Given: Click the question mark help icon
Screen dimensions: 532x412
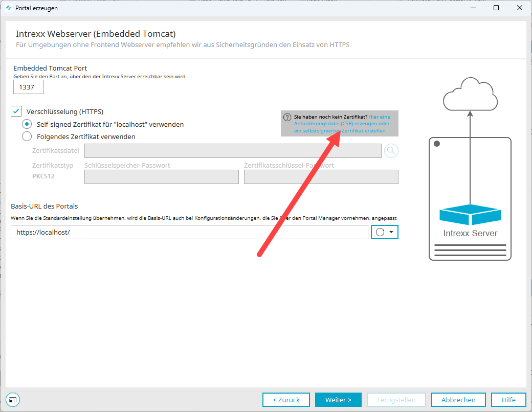Looking at the screenshot, I should [287, 118].
